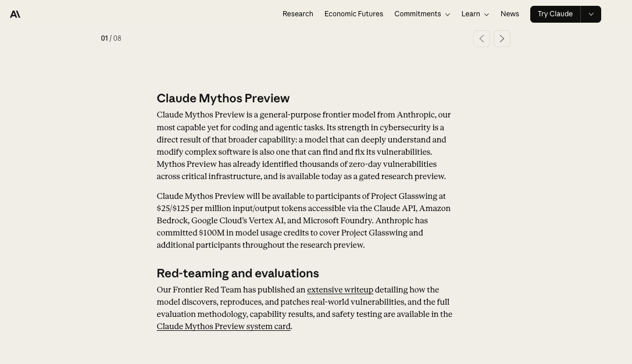Advance with the next slide arrow
The height and width of the screenshot is (364, 632).
point(502,38)
